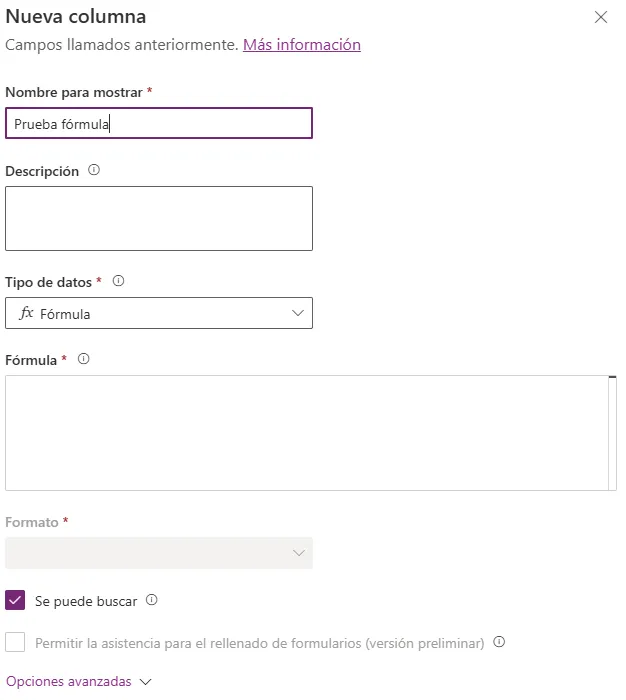Click inside the Descripción text box
626x700 pixels.
coord(159,218)
